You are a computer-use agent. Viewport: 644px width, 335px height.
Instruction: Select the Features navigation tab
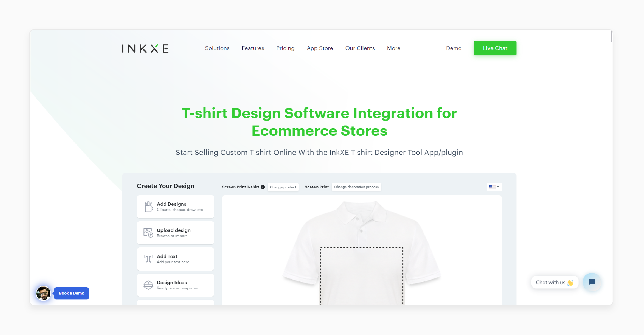[253, 48]
